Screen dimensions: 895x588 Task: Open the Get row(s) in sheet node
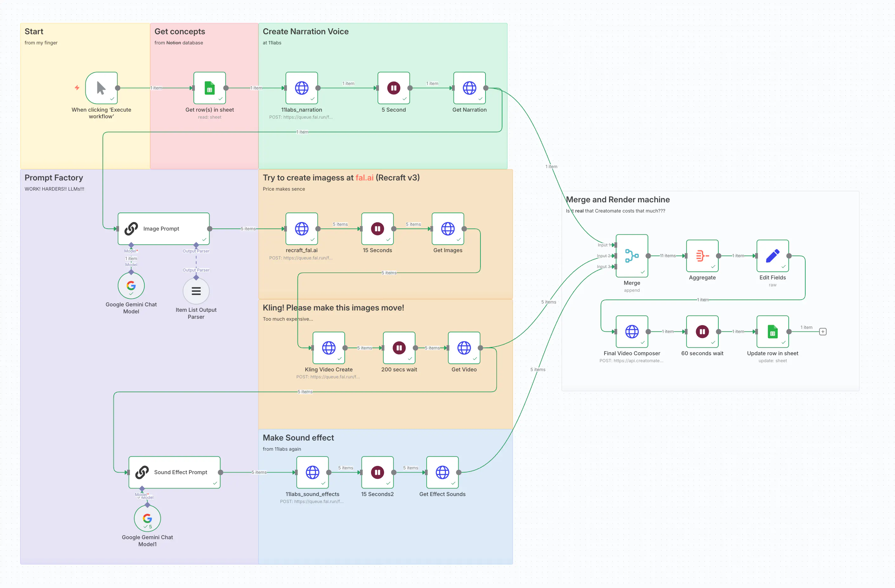pos(209,88)
